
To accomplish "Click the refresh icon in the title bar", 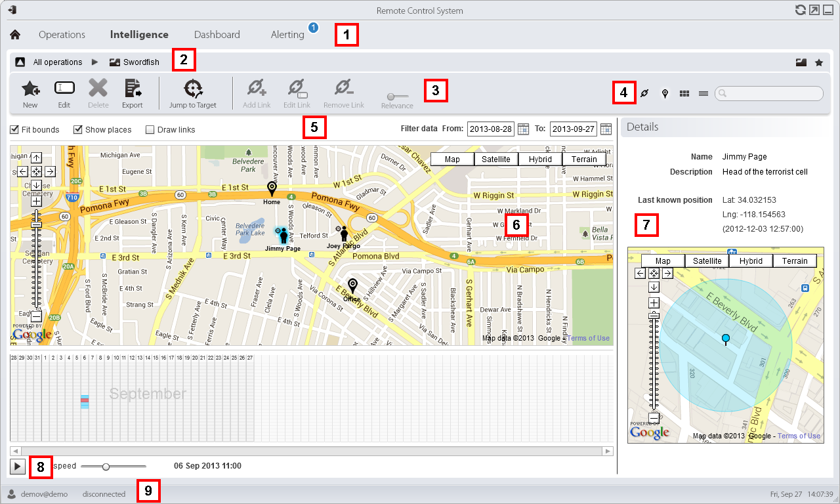I will [x=800, y=10].
